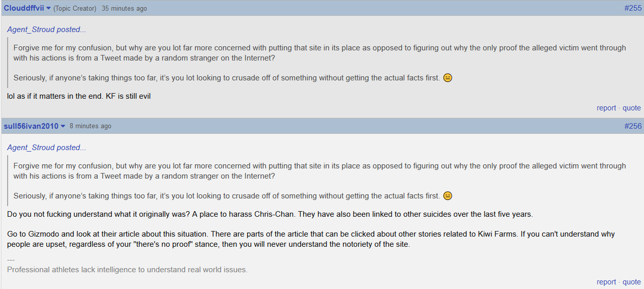Click the 'KF is still evil' reply text

128,96
